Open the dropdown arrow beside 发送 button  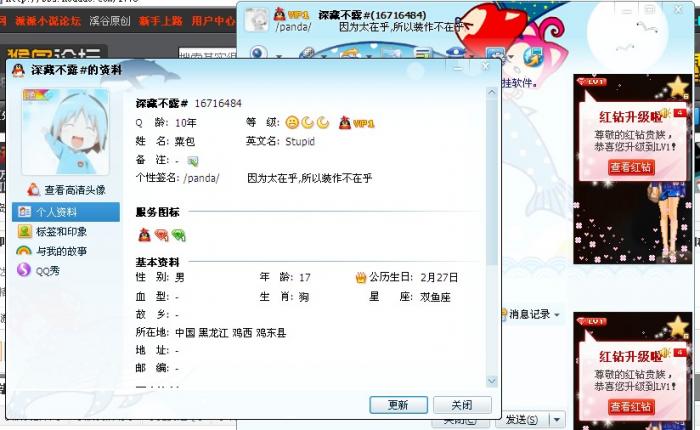click(x=557, y=420)
